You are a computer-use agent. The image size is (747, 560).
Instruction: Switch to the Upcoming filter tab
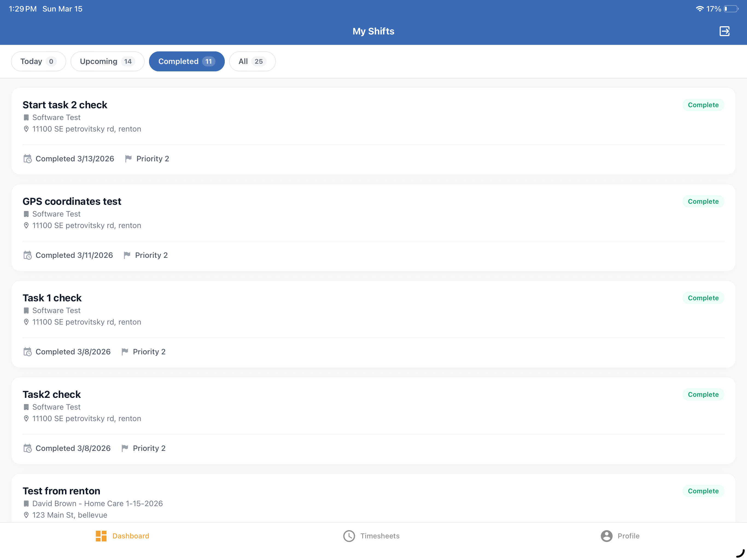click(x=107, y=62)
